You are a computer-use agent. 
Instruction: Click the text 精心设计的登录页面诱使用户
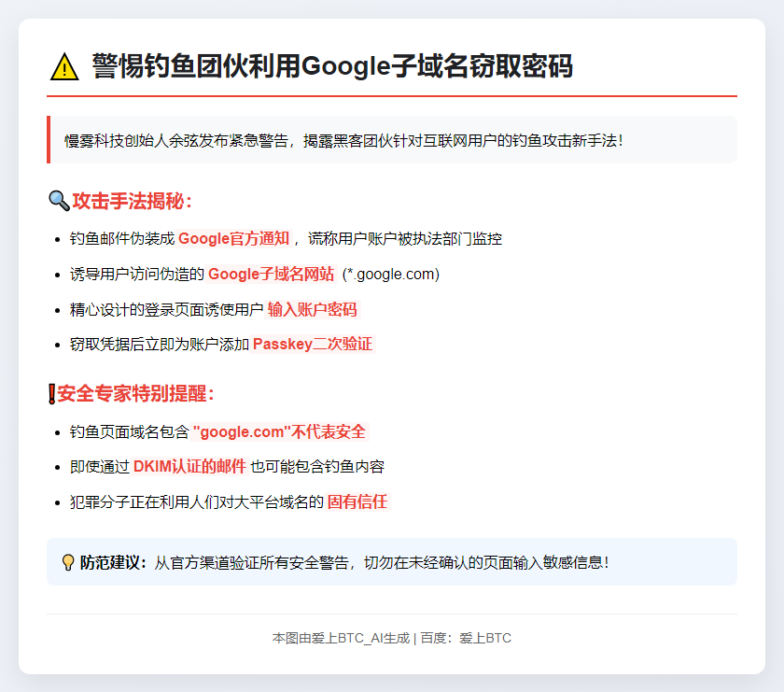(166, 310)
